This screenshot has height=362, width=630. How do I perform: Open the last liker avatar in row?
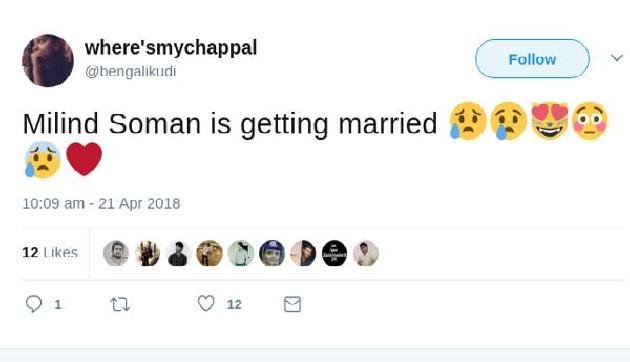click(x=366, y=254)
